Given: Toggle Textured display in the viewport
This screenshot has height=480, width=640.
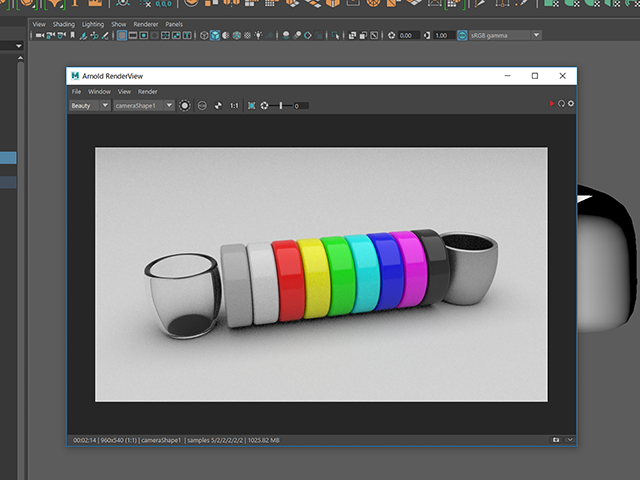Looking at the screenshot, I should pos(247,36).
